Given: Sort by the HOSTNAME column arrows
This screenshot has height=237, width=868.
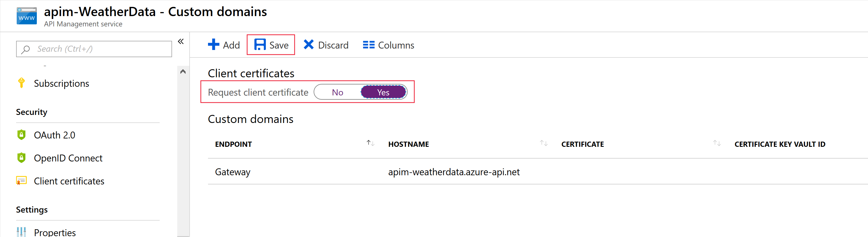Looking at the screenshot, I should pos(543,143).
